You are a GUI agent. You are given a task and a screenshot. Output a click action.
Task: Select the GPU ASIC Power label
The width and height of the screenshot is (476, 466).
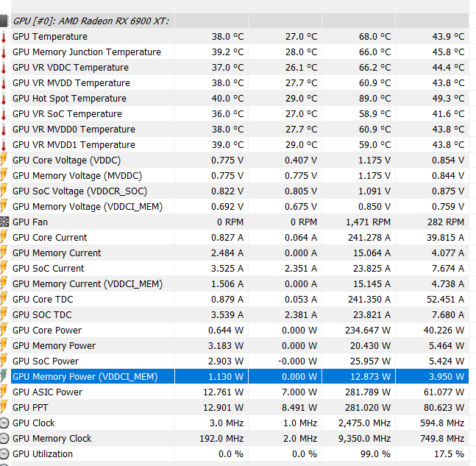click(47, 392)
